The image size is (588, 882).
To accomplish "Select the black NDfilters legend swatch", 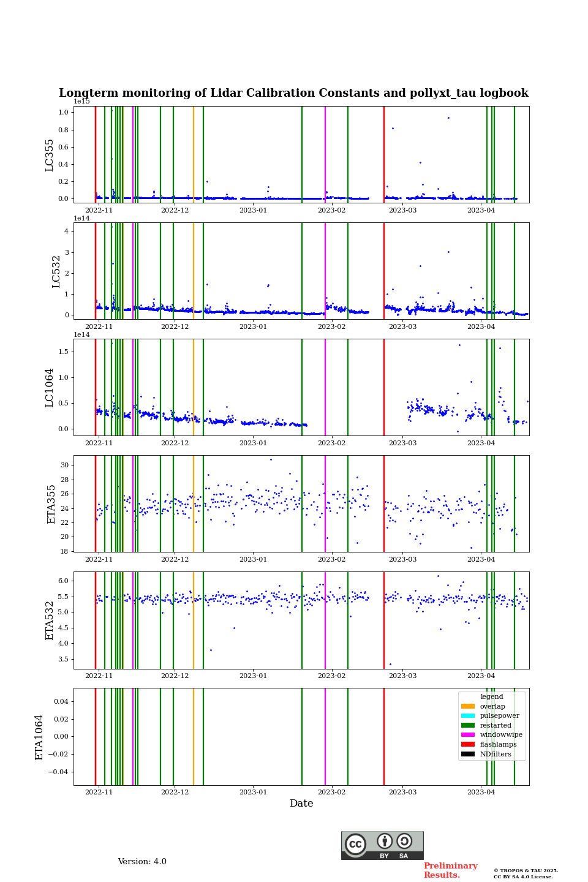I will click(x=468, y=754).
